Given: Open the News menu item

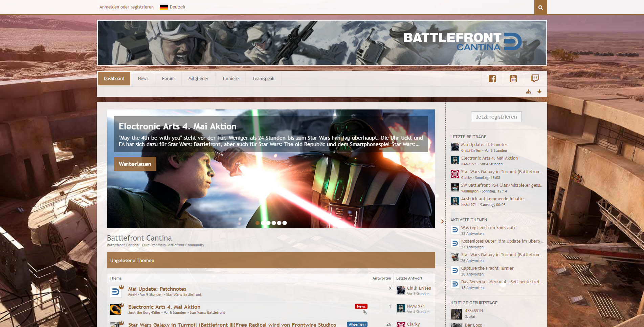Looking at the screenshot, I should pos(143,79).
